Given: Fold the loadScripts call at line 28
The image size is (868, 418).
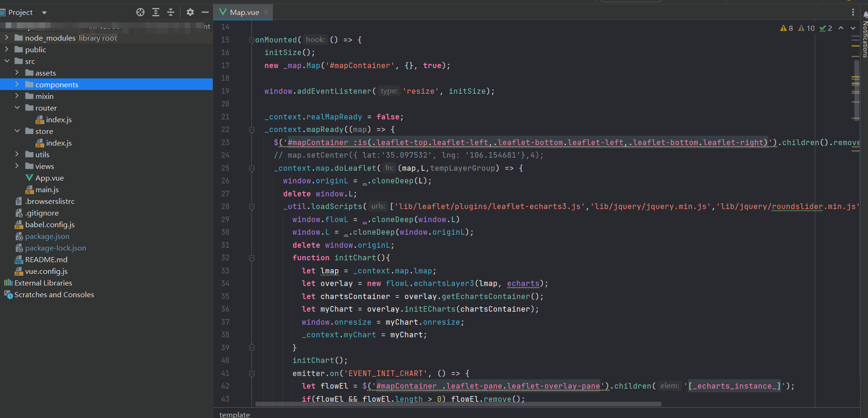Looking at the screenshot, I should (251, 207).
